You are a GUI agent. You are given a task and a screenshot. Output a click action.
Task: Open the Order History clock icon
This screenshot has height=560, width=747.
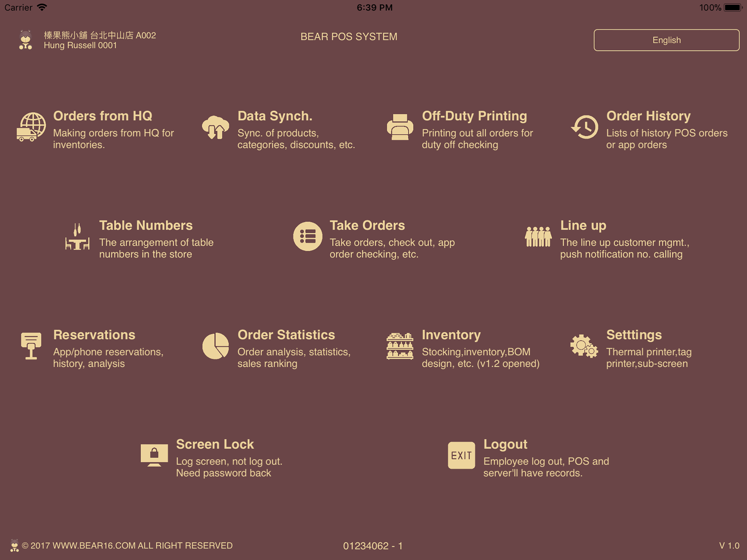click(x=585, y=127)
